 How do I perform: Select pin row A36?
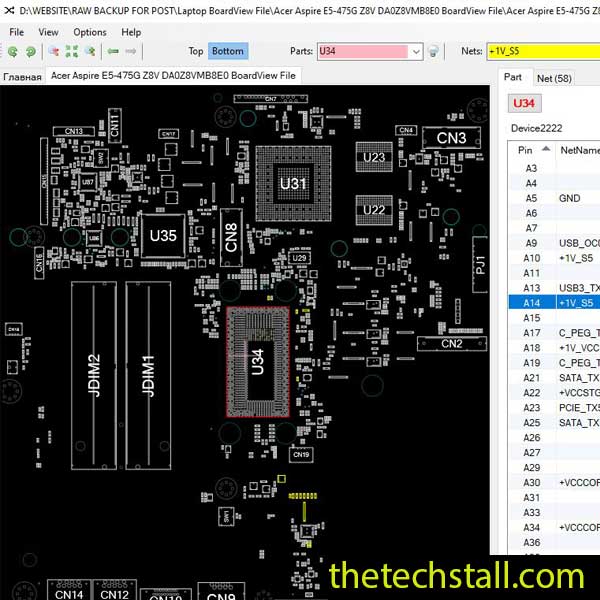tap(554, 543)
